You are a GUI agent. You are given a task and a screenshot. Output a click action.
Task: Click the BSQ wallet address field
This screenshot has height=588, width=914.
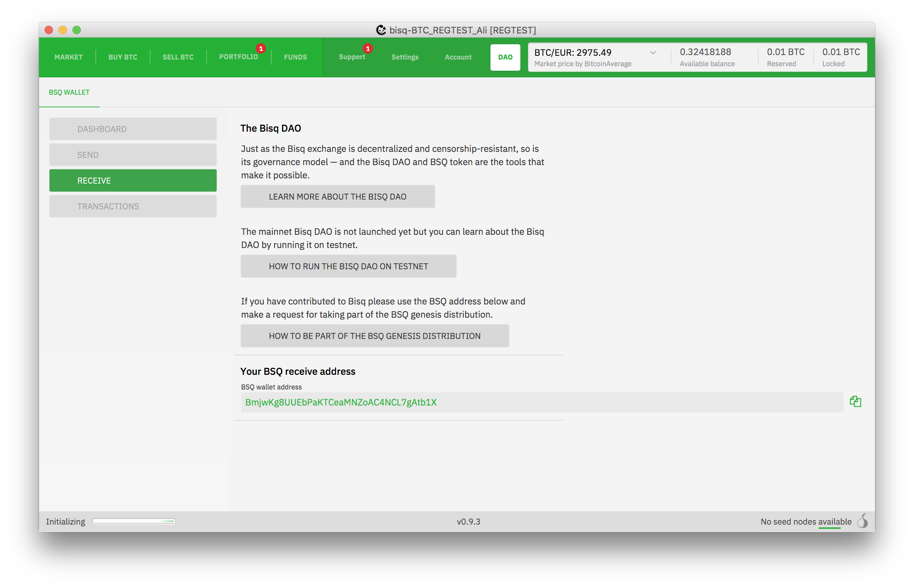pyautogui.click(x=542, y=402)
